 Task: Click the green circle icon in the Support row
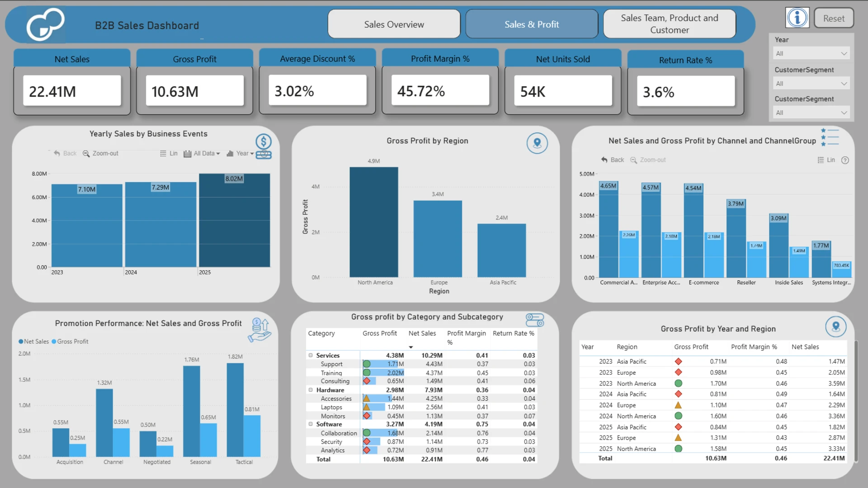click(x=367, y=364)
